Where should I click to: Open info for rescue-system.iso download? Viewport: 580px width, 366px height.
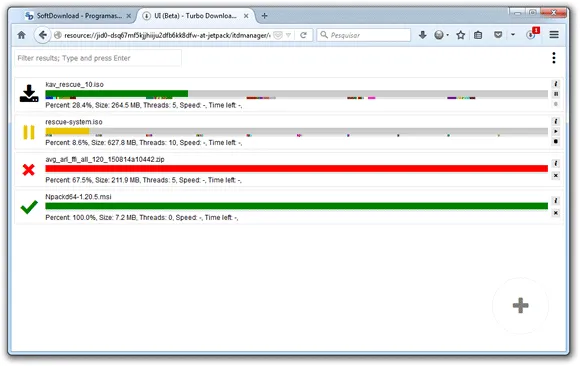[x=555, y=121]
